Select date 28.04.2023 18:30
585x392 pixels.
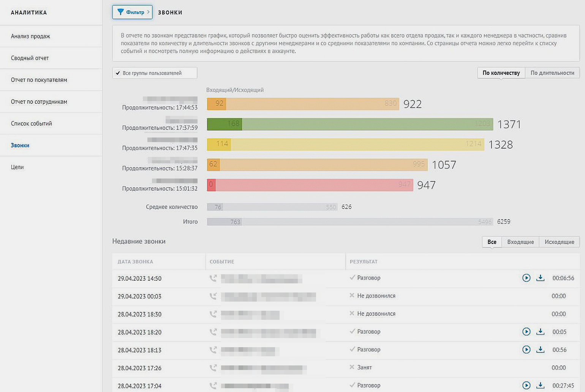(139, 314)
